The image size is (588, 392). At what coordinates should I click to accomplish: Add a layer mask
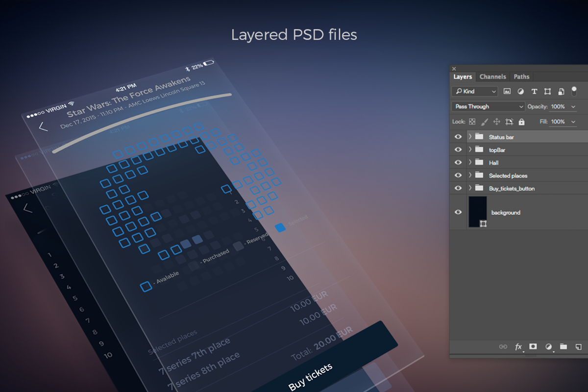point(533,346)
